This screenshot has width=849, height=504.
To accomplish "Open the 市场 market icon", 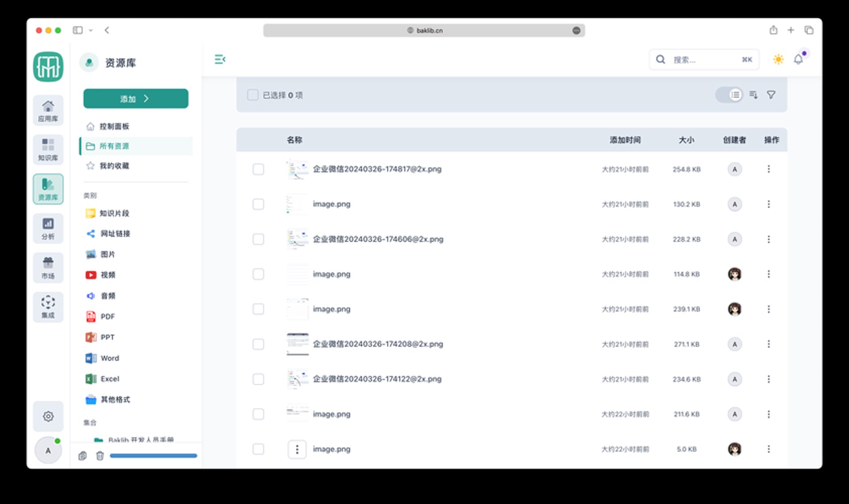I will pyautogui.click(x=48, y=268).
